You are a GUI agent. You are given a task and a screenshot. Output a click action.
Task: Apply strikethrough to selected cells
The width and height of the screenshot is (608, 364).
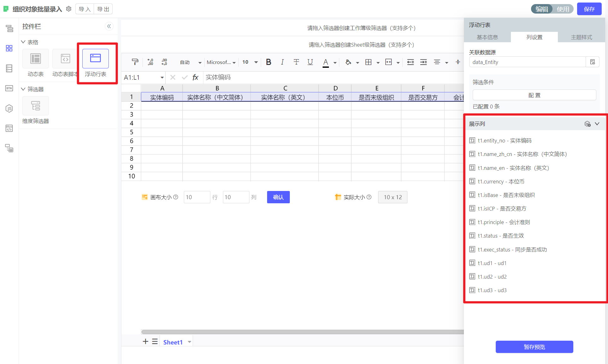(x=296, y=62)
